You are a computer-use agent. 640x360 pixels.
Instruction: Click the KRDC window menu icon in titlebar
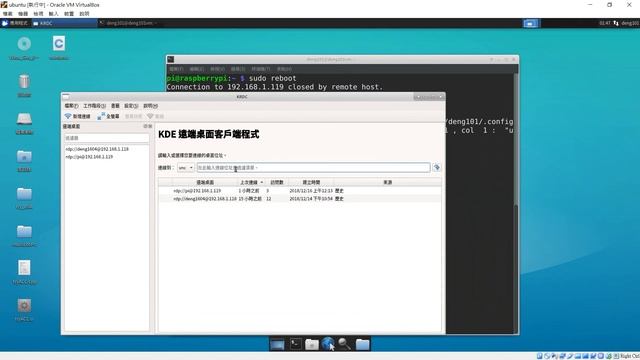(x=66, y=97)
